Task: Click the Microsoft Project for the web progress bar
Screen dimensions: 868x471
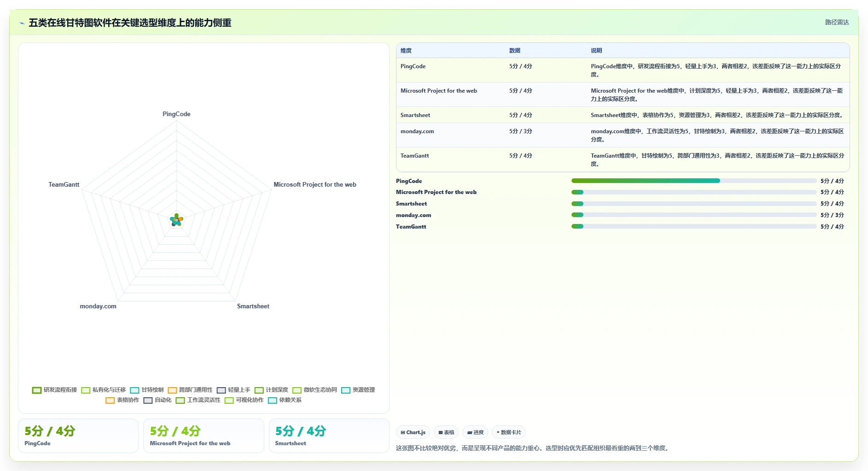Action: coord(693,192)
